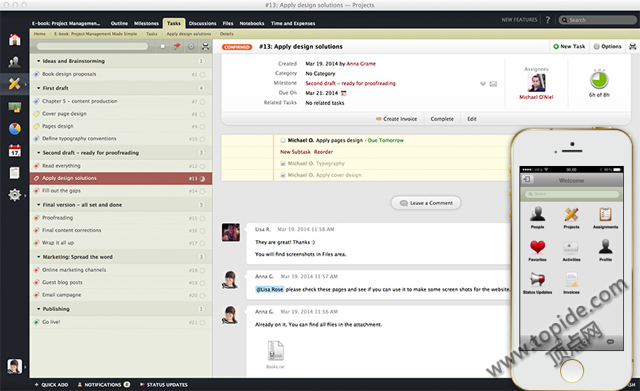Open the Home icon in the sidebar
Image resolution: width=640 pixels, height=391 pixels.
[x=15, y=39]
